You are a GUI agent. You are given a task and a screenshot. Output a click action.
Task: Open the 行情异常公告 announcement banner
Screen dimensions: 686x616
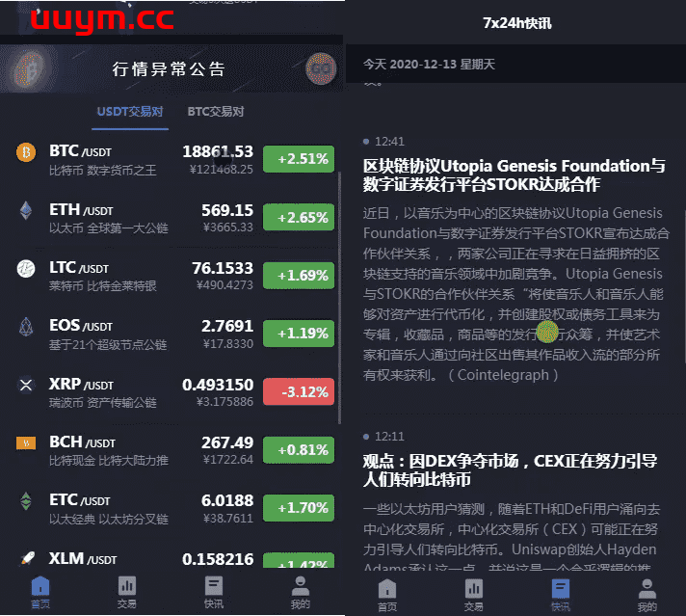(170, 69)
